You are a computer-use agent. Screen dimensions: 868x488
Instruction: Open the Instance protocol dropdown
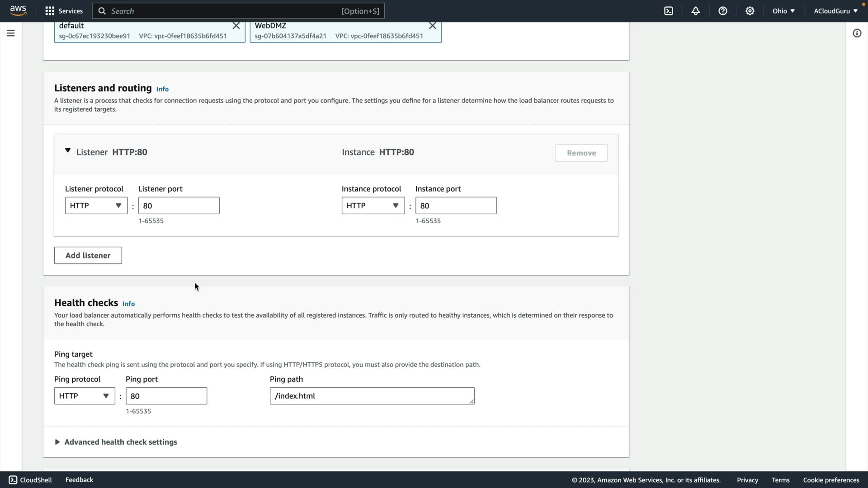(x=373, y=206)
